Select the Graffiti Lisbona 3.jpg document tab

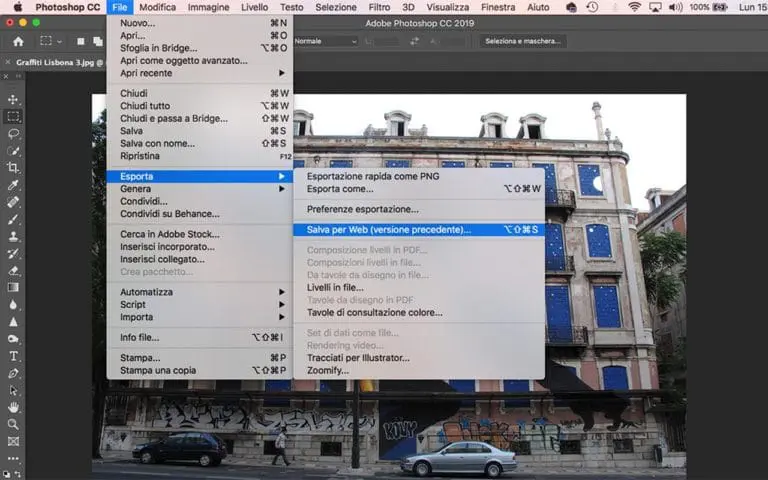coord(59,62)
